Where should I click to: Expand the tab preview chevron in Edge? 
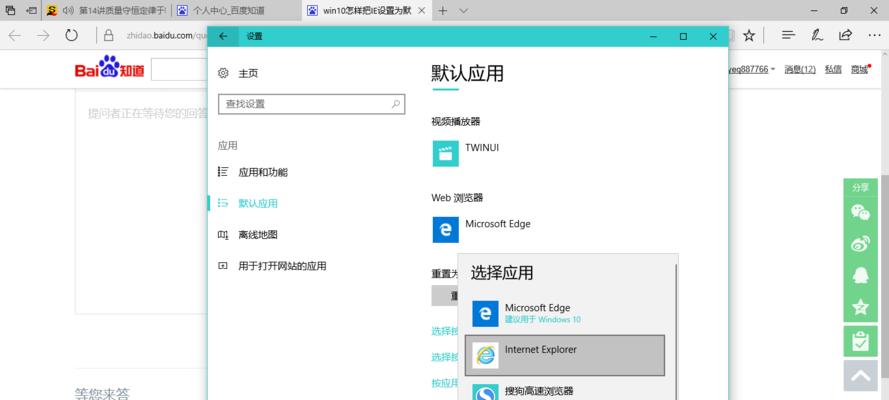click(463, 11)
